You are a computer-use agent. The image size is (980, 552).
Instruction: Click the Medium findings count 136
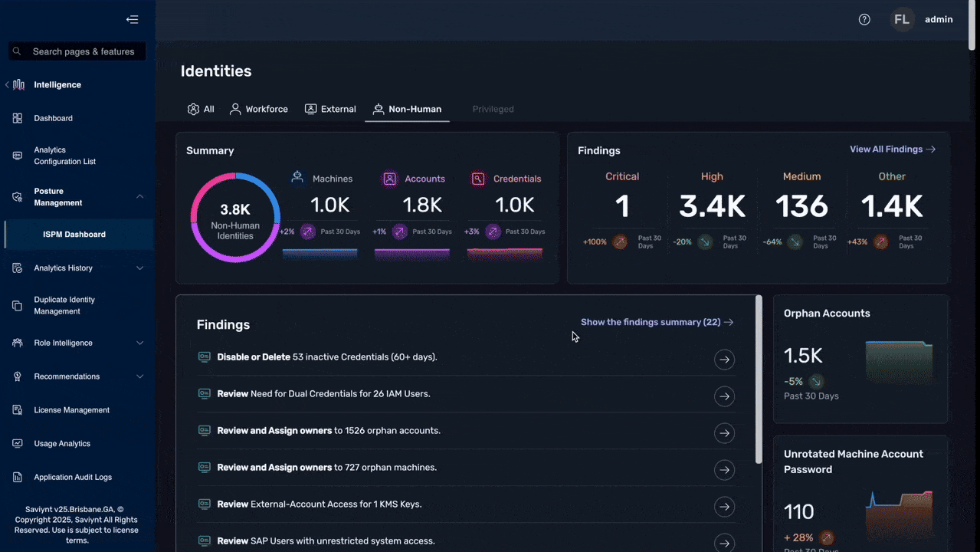[x=801, y=206]
